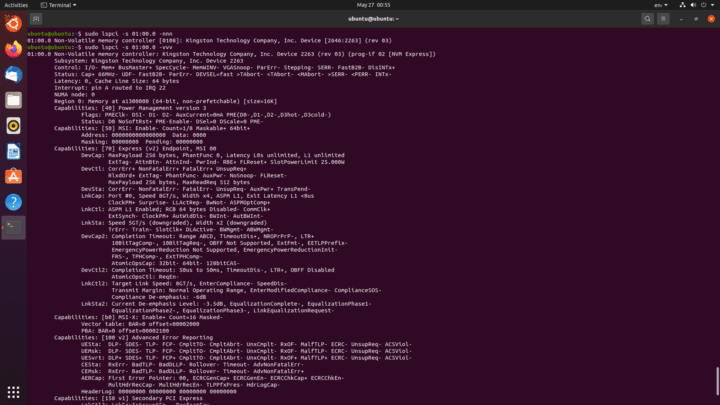Search terminal output with magnifier icon
The height and width of the screenshot is (405, 720).
tap(647, 19)
